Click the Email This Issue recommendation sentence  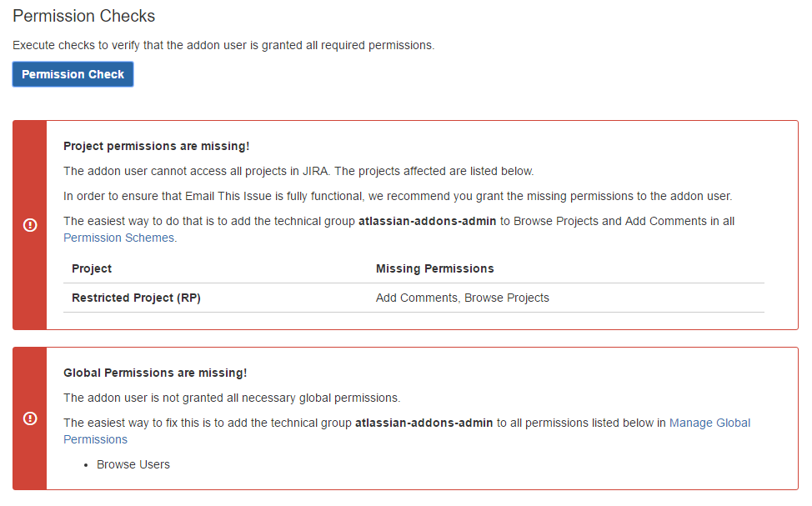pos(397,196)
